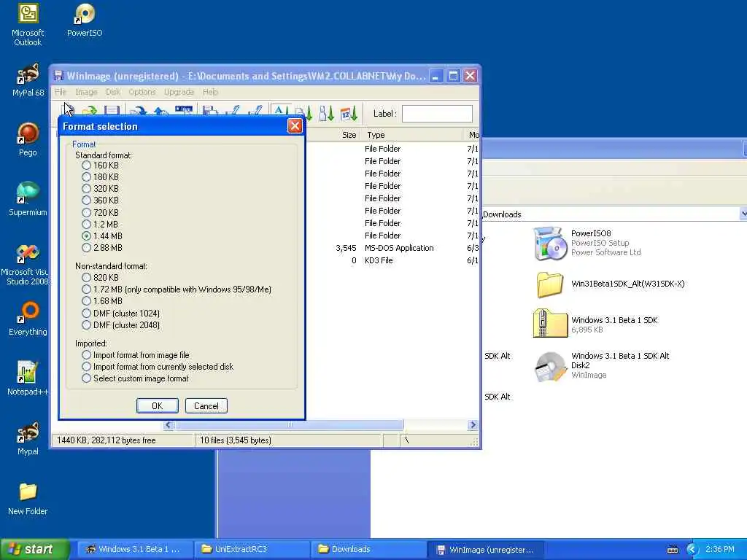Switch to UniExtractRC3 taskbar button

[x=251, y=550]
